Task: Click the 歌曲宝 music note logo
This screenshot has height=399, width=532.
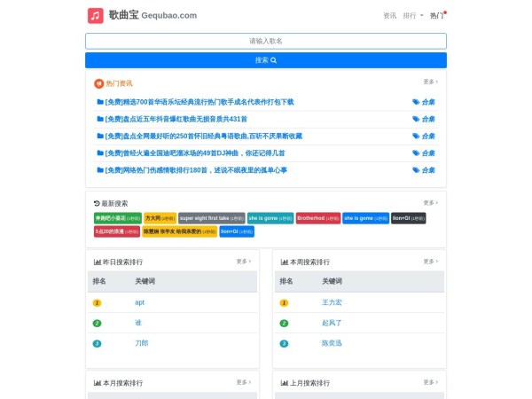Action: 95,15
